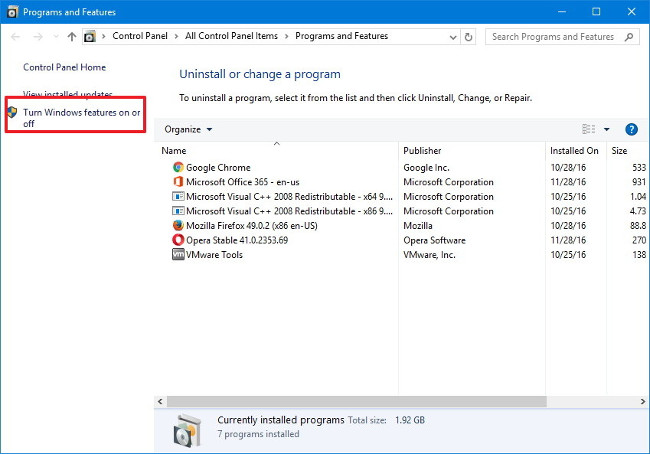Click the VMware Tools icon

point(178,254)
